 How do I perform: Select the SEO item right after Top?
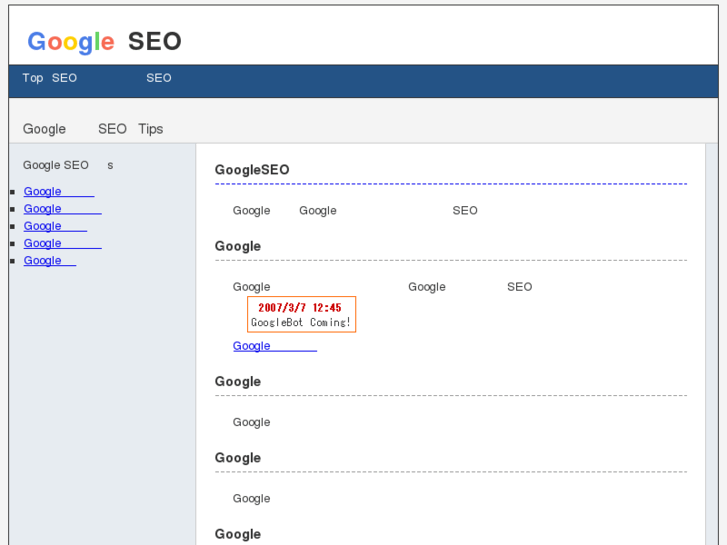tap(64, 78)
